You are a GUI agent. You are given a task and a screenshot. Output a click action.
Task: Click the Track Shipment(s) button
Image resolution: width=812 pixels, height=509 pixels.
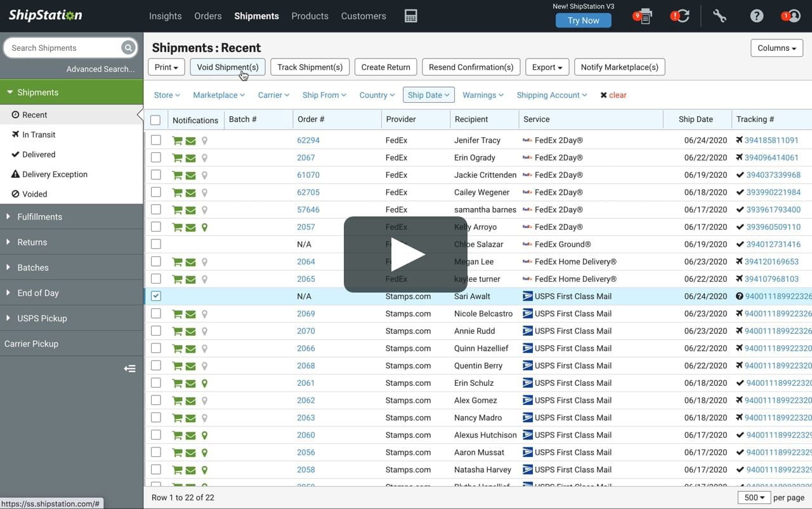(310, 67)
